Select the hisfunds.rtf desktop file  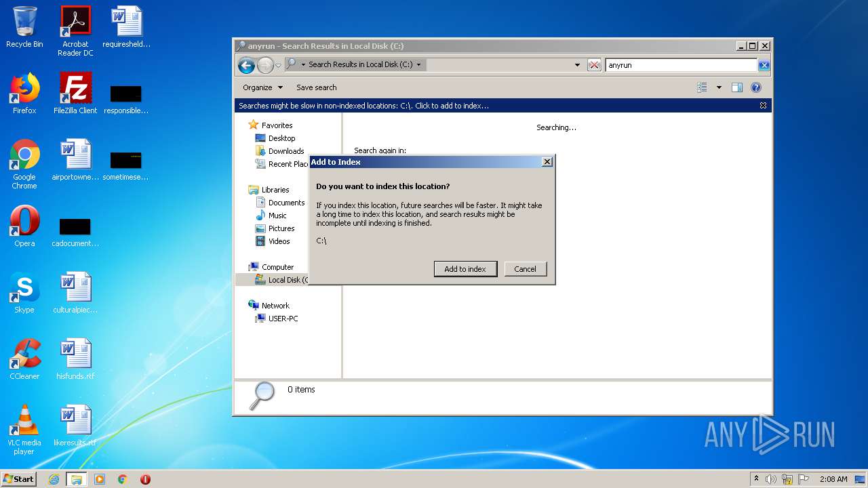click(75, 359)
